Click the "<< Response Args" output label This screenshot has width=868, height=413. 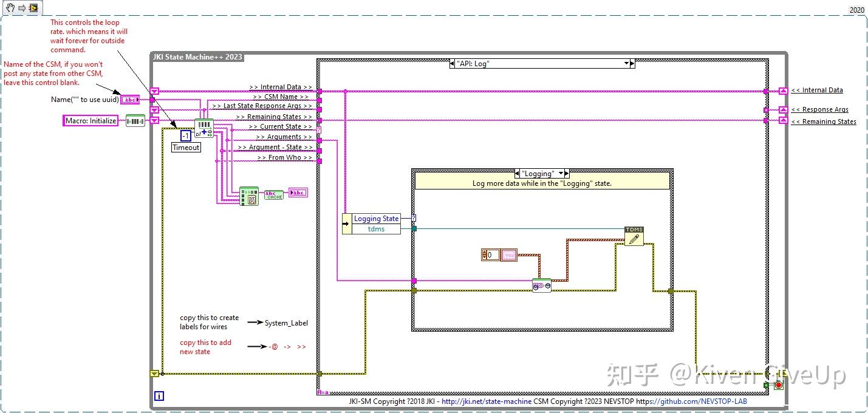pyautogui.click(x=820, y=110)
